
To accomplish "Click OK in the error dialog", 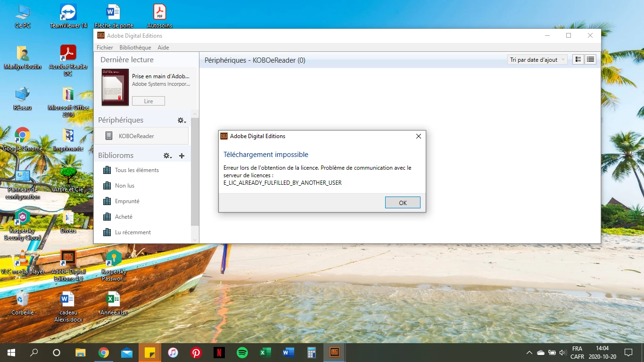I will tap(403, 203).
